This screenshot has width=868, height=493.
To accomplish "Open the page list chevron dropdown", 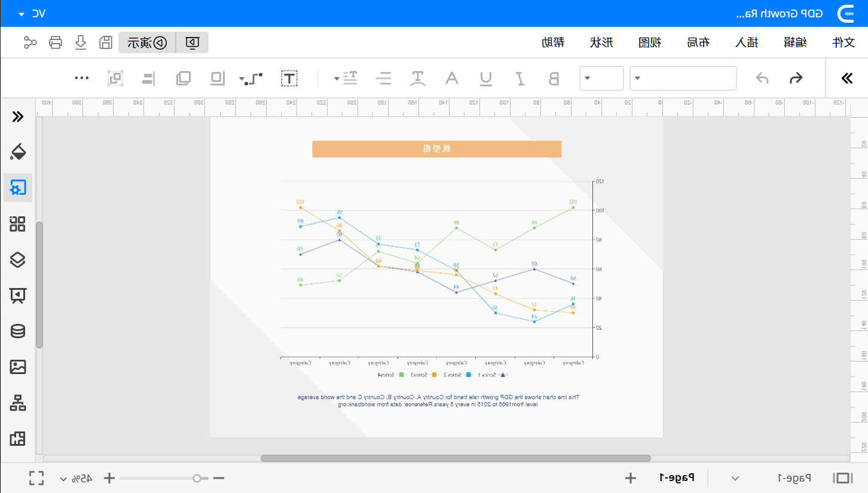I will click(x=736, y=478).
